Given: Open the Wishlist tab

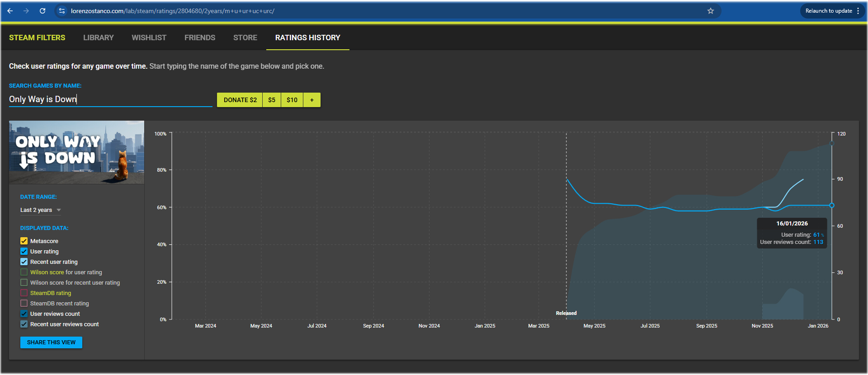Looking at the screenshot, I should (x=149, y=37).
